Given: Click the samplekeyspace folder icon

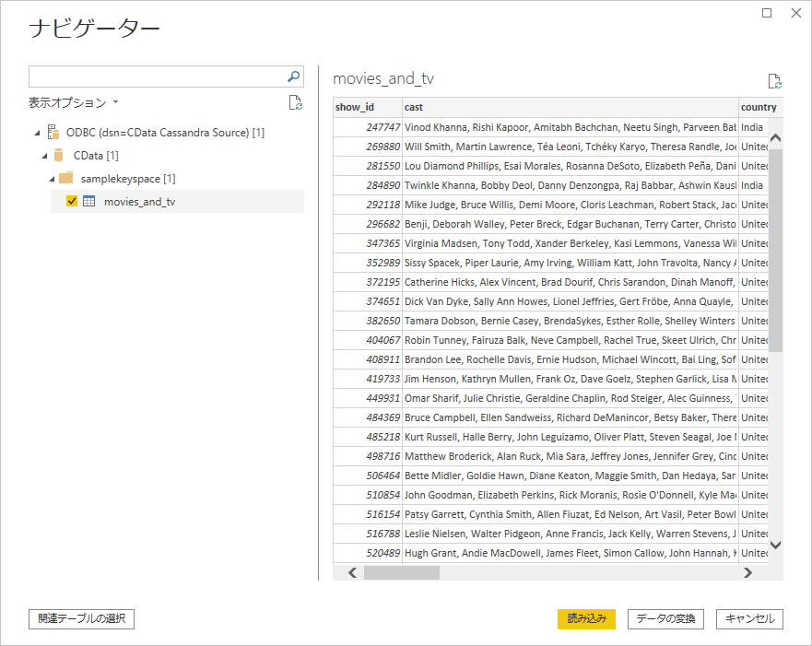Looking at the screenshot, I should tap(65, 178).
